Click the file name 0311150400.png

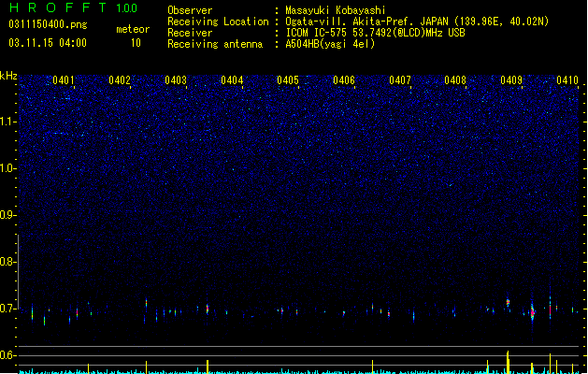48,24
